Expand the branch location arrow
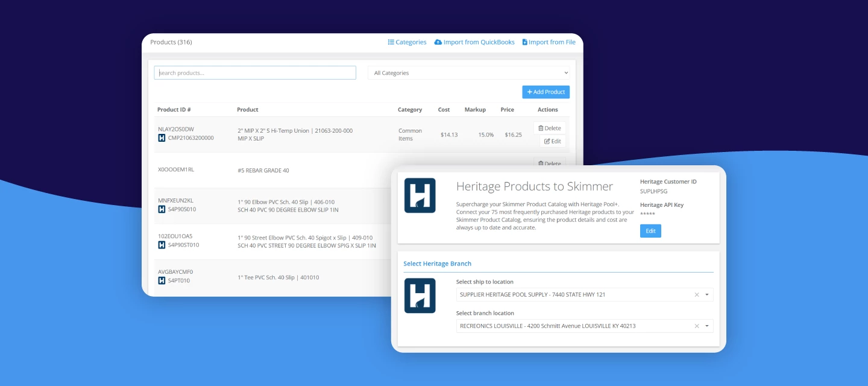Screen dimensions: 868x386 coord(707,326)
